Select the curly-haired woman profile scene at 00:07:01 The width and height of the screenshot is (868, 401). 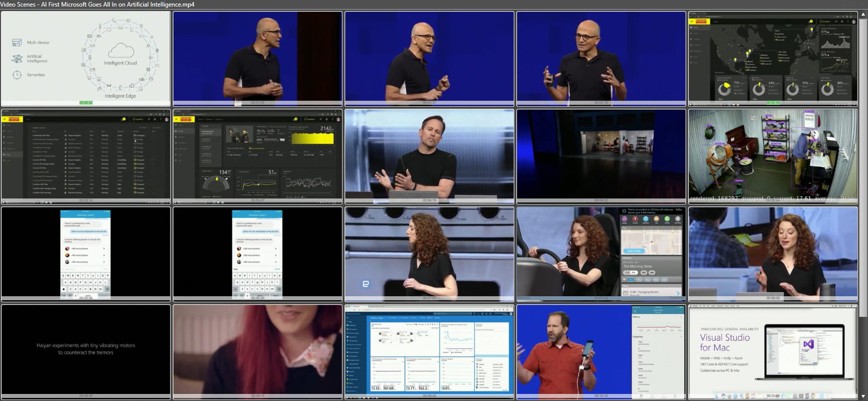tap(429, 253)
